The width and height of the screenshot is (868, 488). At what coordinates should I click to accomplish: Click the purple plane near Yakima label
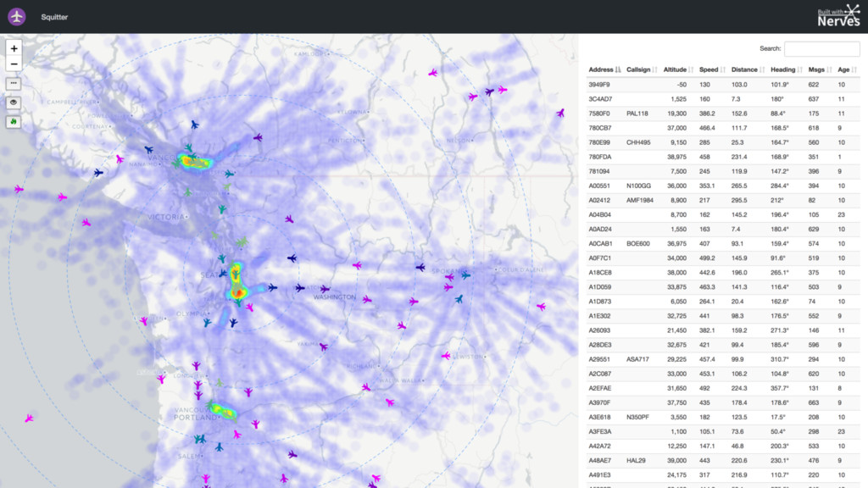pyautogui.click(x=324, y=347)
